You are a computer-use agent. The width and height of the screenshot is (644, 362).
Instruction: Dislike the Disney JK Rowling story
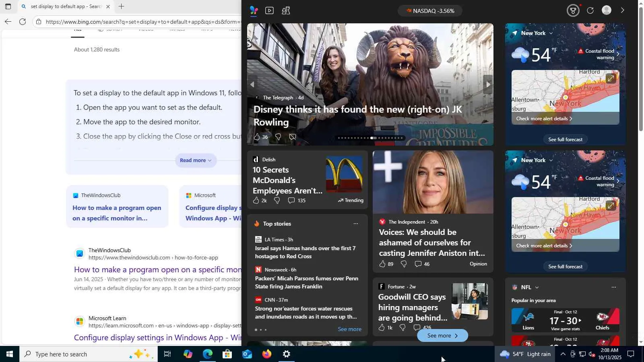click(x=278, y=137)
